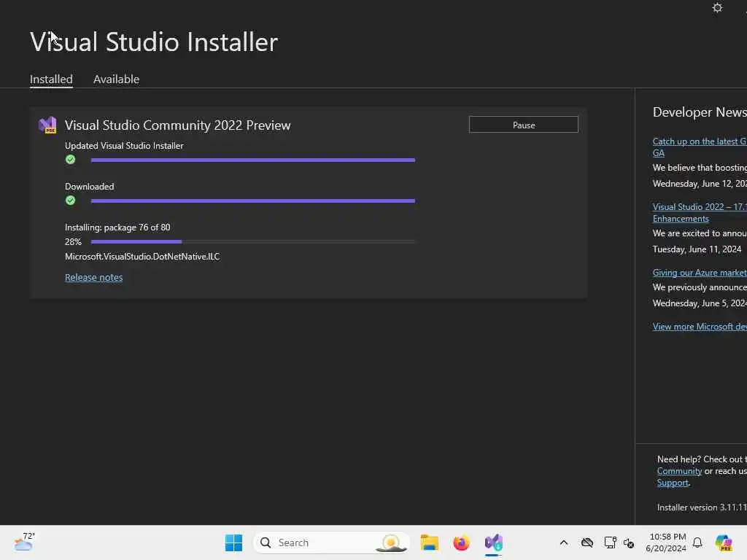747x560 pixels.
Task: Click the Microsoft.VisualStudio.DotNetNative.ILC package name
Action: click(x=142, y=256)
